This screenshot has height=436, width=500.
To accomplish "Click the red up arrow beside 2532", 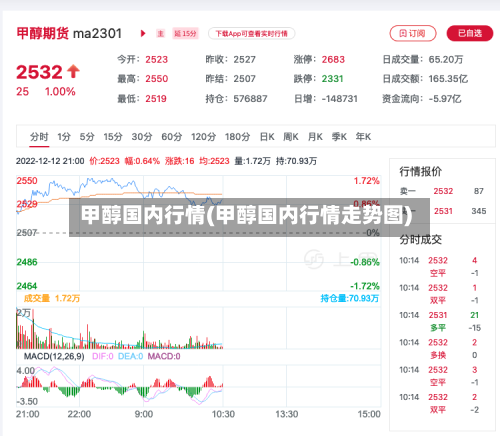I will 73,71.
